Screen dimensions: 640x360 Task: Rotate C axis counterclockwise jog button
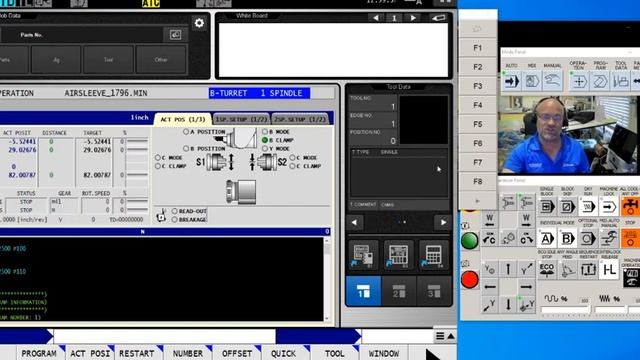490,239
